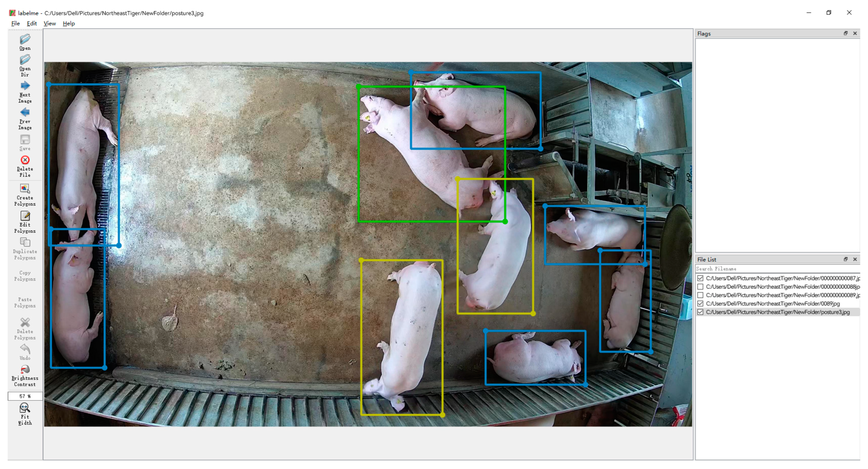Select 000000000088 entry in File List
868x469 pixels.
778,286
